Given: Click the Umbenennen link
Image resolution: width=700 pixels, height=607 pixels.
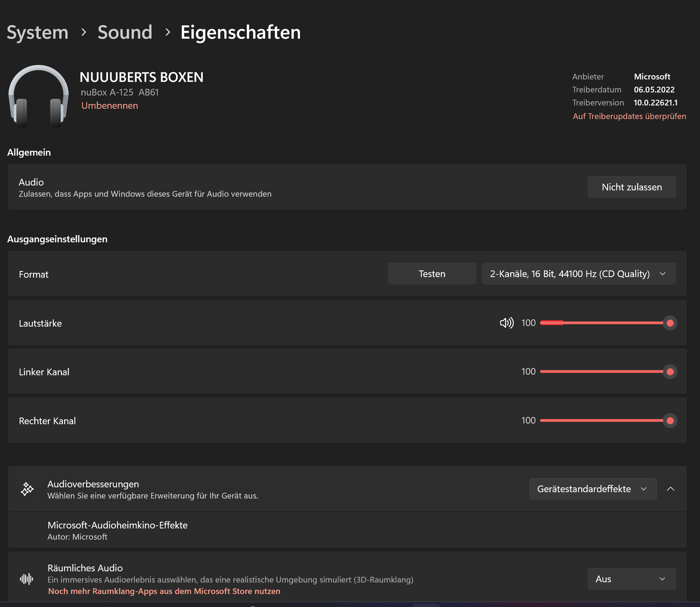Looking at the screenshot, I should click(x=109, y=106).
